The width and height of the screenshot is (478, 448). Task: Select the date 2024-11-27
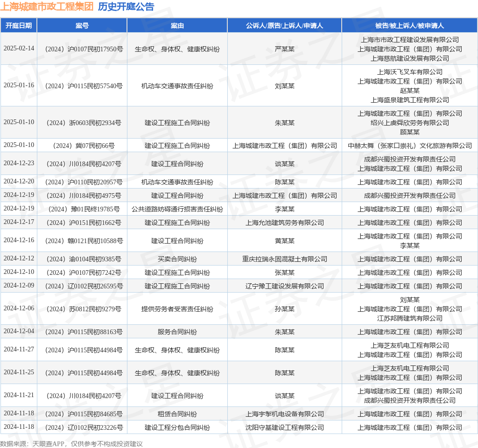click(19, 350)
